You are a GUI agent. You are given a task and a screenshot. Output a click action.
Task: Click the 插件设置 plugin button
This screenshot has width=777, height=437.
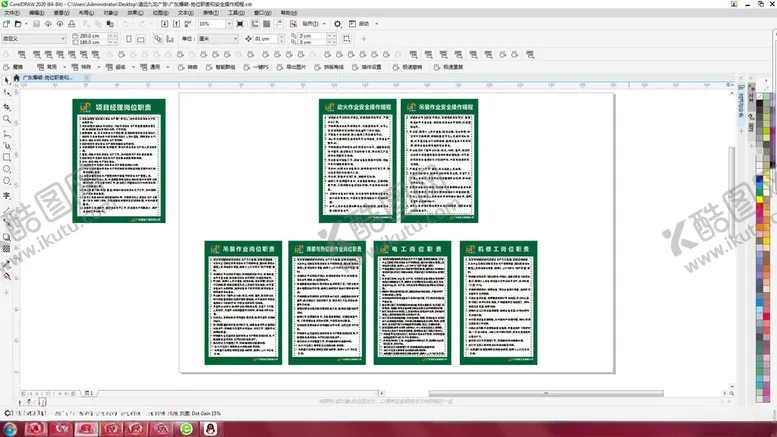(x=367, y=67)
